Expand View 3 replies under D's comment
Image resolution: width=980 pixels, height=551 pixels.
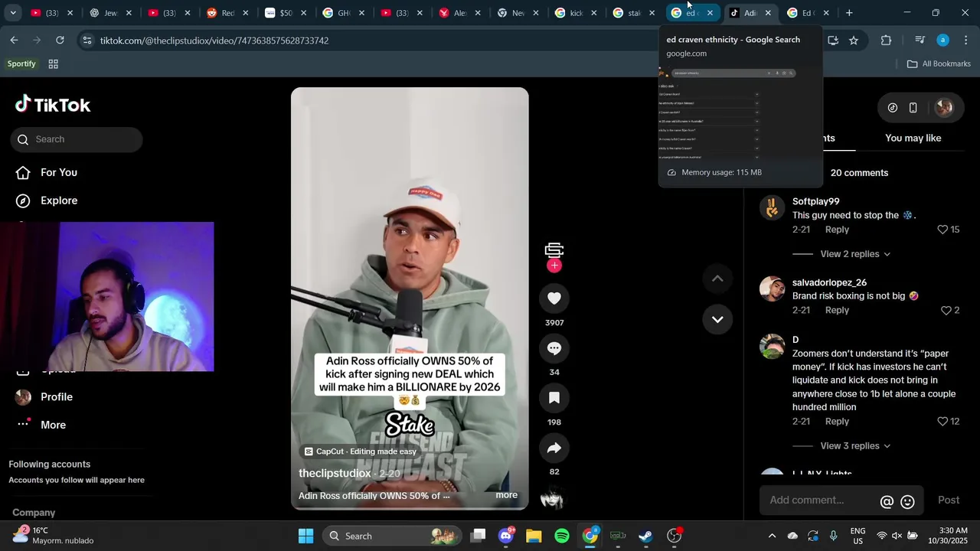(855, 446)
